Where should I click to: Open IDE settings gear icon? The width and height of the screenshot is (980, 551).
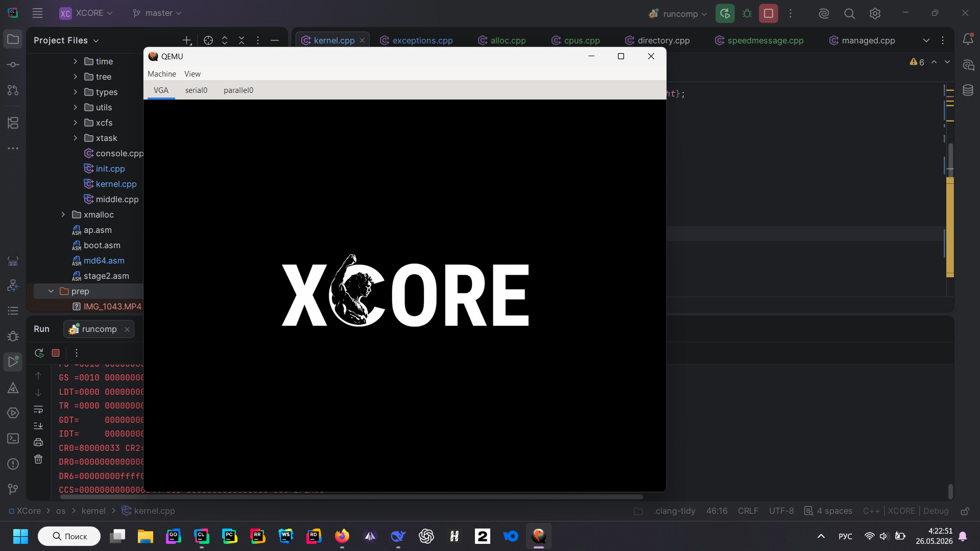coord(875,13)
